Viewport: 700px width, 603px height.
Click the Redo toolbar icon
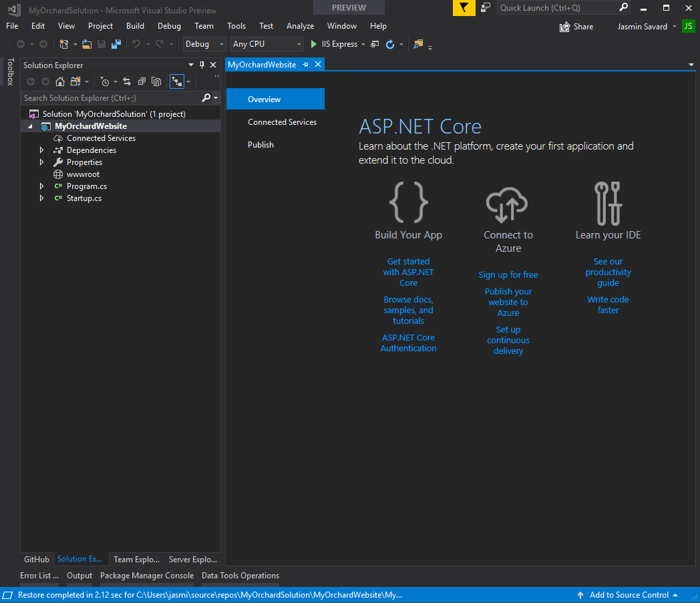160,44
